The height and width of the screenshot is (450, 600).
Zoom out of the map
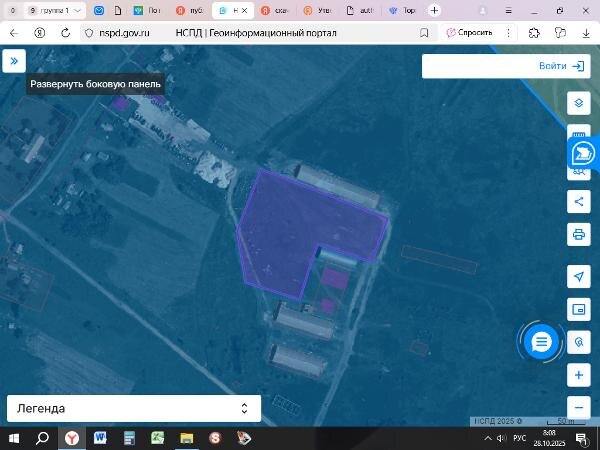click(x=579, y=408)
